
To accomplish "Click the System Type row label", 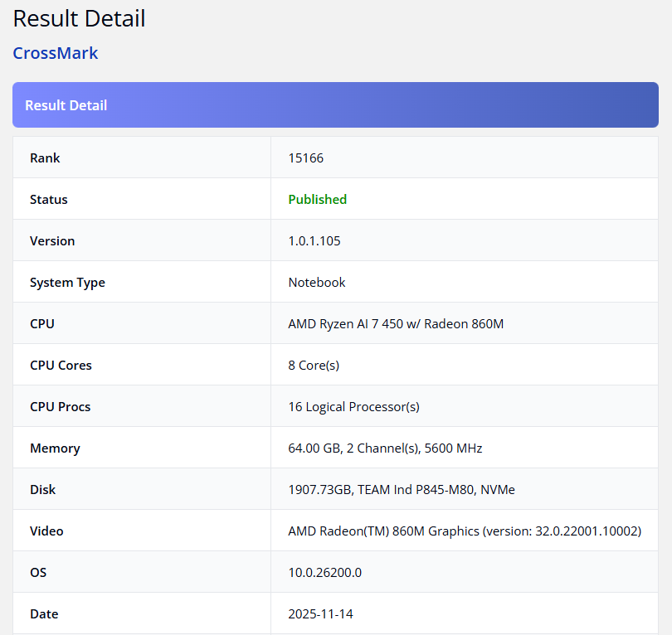I will pos(67,282).
